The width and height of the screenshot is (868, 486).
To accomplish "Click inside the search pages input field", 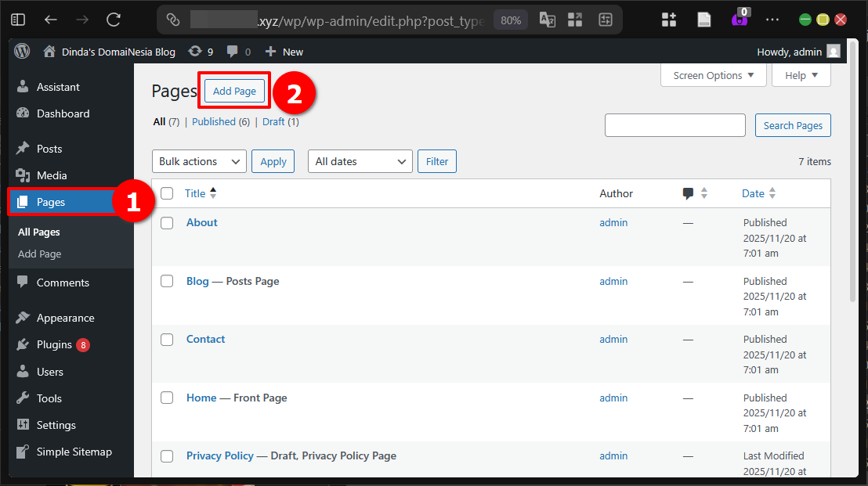I will click(x=675, y=125).
